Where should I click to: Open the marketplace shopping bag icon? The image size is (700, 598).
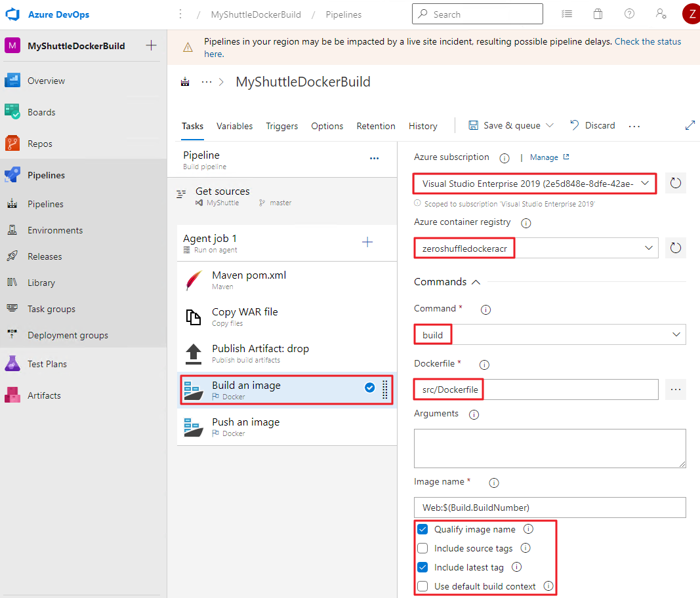click(598, 14)
